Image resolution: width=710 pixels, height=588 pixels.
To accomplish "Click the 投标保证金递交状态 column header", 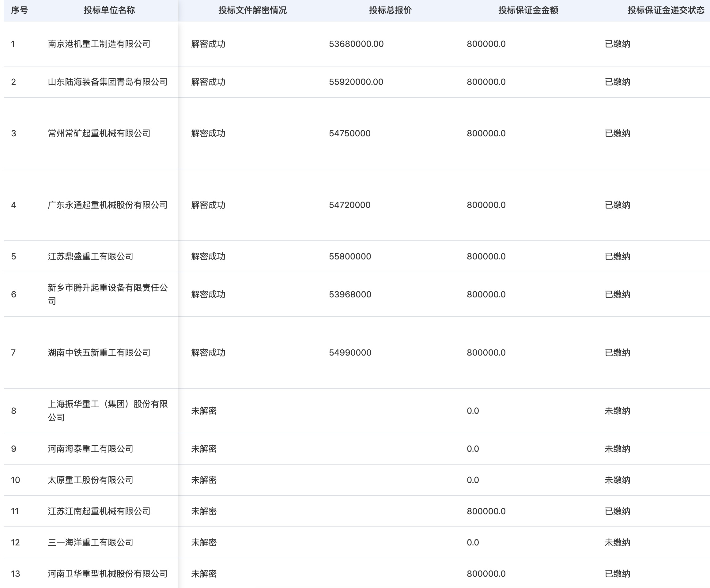I will [x=666, y=10].
